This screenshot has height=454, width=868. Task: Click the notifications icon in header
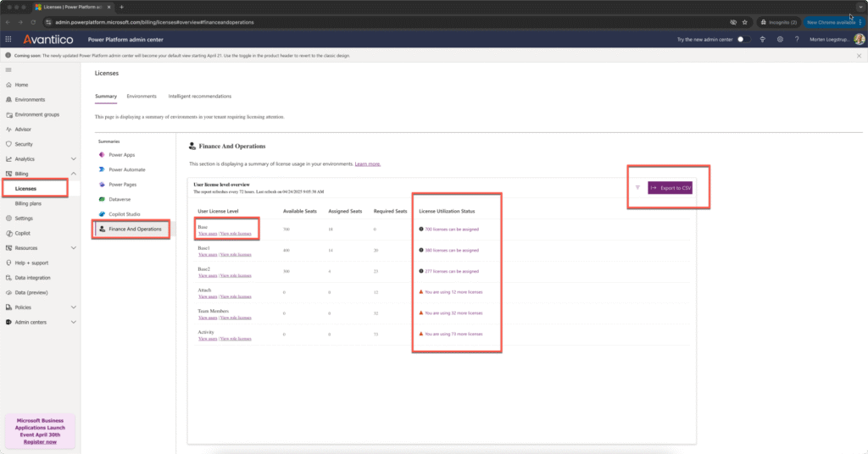pos(762,39)
